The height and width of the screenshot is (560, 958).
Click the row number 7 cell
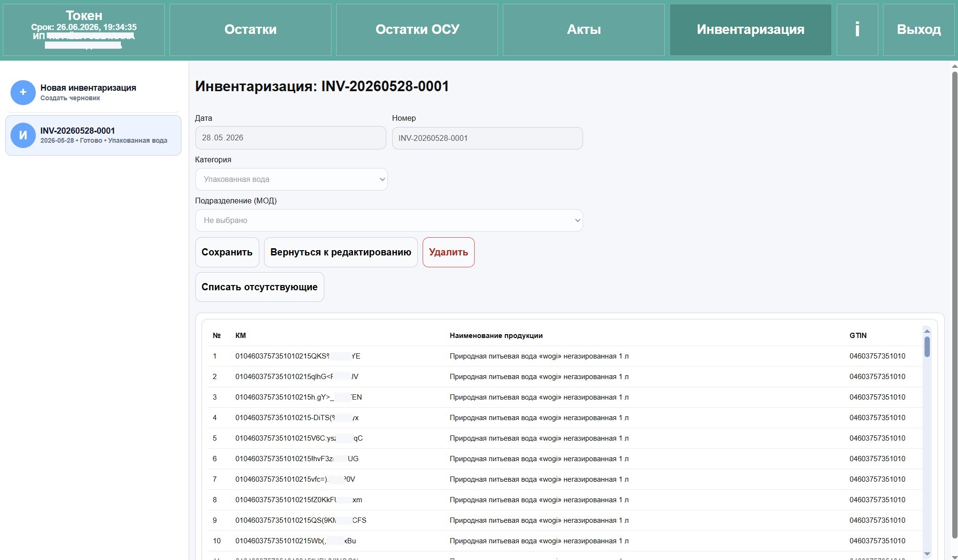(x=214, y=479)
